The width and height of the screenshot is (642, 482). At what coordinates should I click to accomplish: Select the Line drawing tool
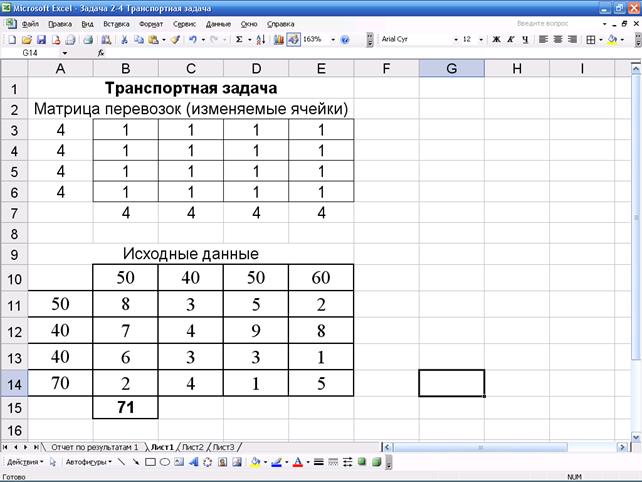(122, 462)
